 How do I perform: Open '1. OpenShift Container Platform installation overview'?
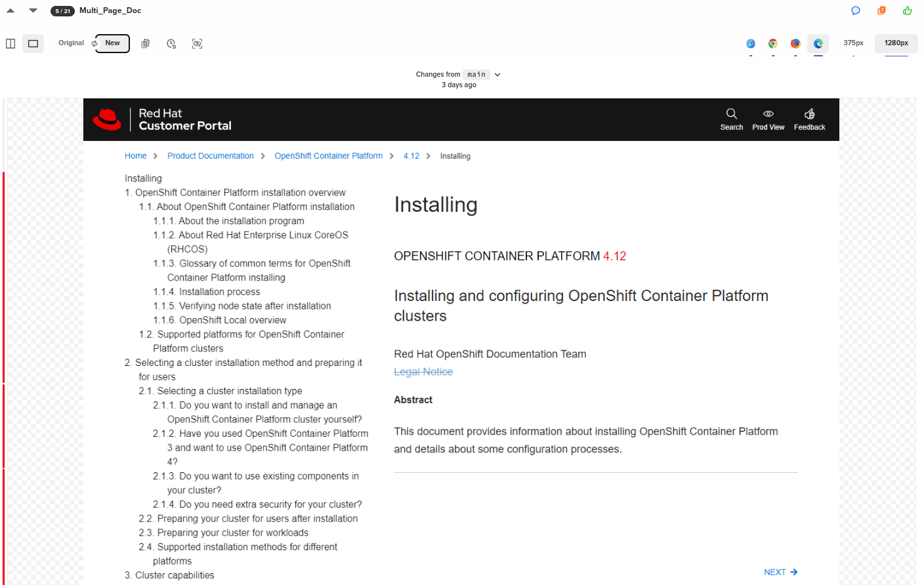[235, 193]
